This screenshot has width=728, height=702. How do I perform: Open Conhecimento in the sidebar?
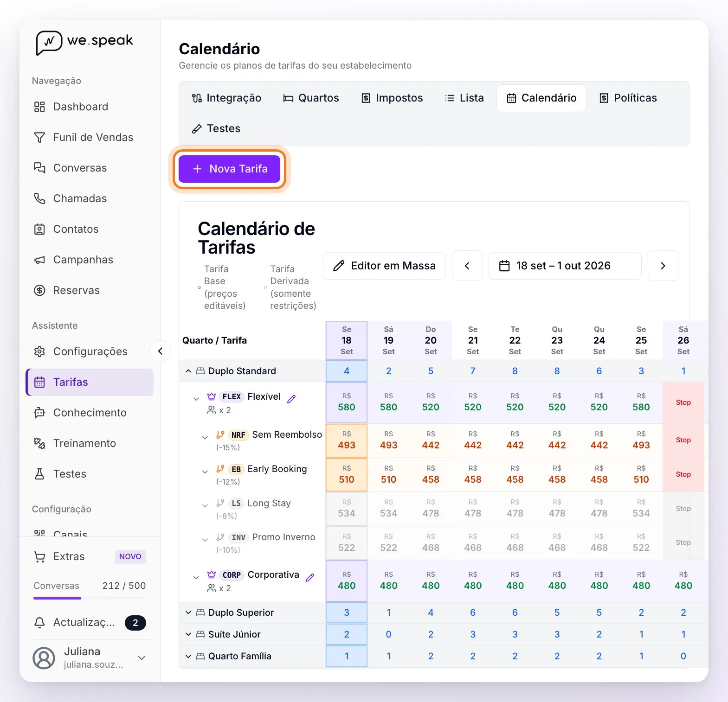tap(90, 413)
